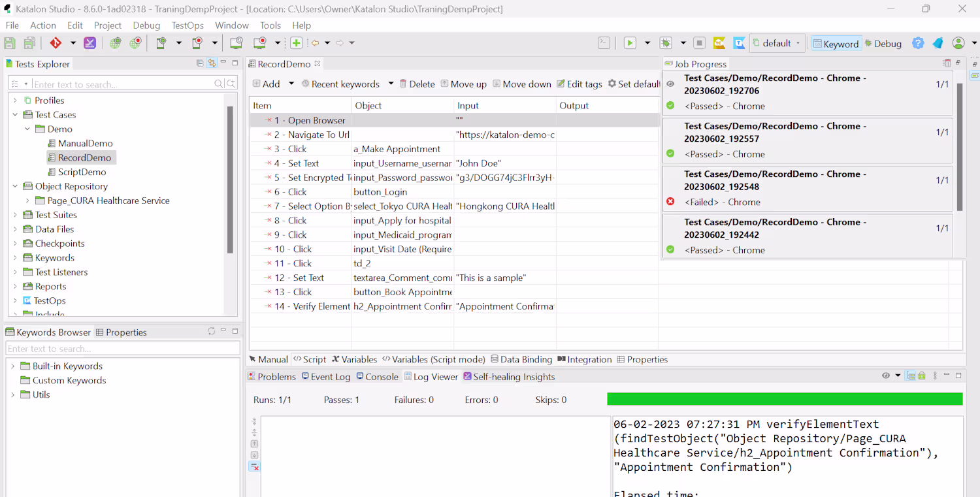Open Recent keywords dropdown arrow
The image size is (980, 497).
pyautogui.click(x=391, y=84)
